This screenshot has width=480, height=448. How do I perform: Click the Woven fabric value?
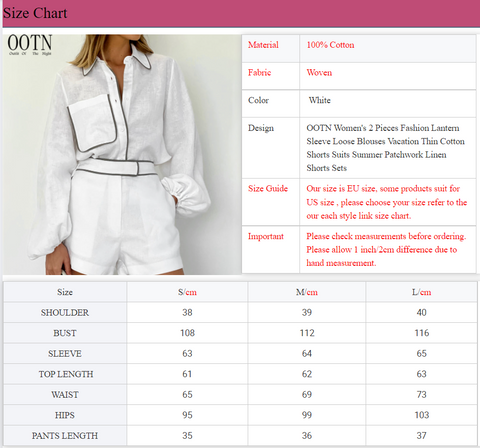319,73
